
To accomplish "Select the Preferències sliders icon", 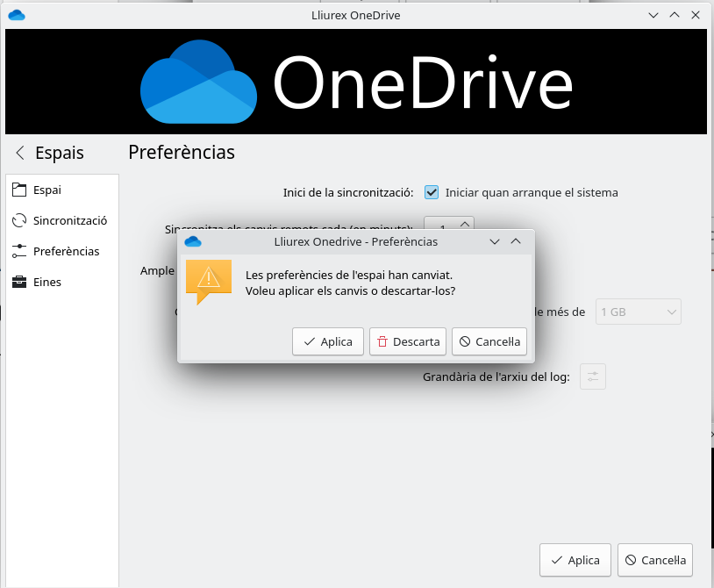I will click(x=18, y=251).
